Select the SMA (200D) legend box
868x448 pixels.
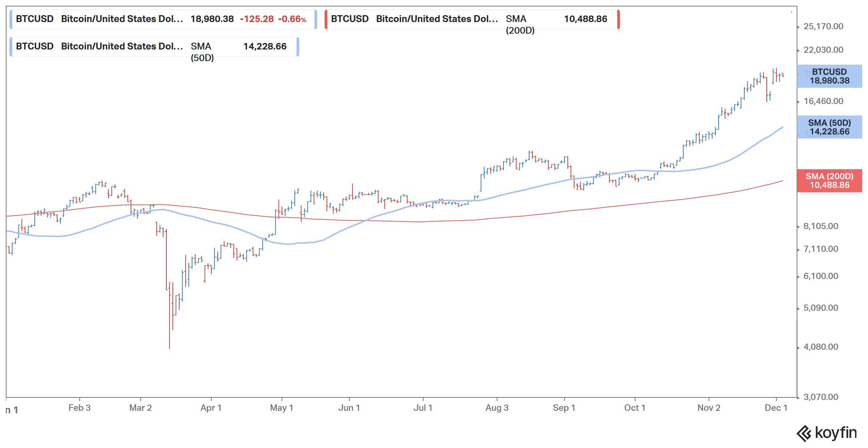472,19
